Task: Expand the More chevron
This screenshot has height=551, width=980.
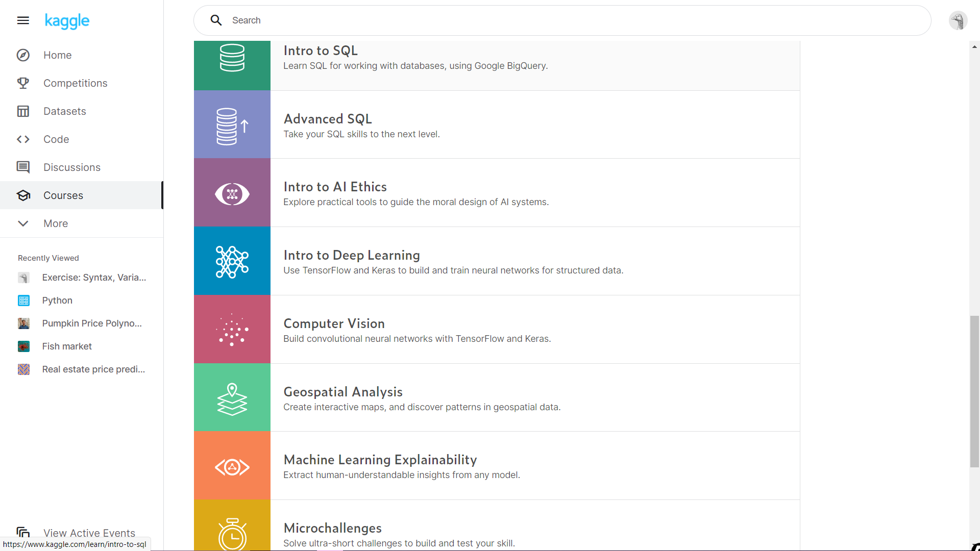Action: (x=23, y=223)
